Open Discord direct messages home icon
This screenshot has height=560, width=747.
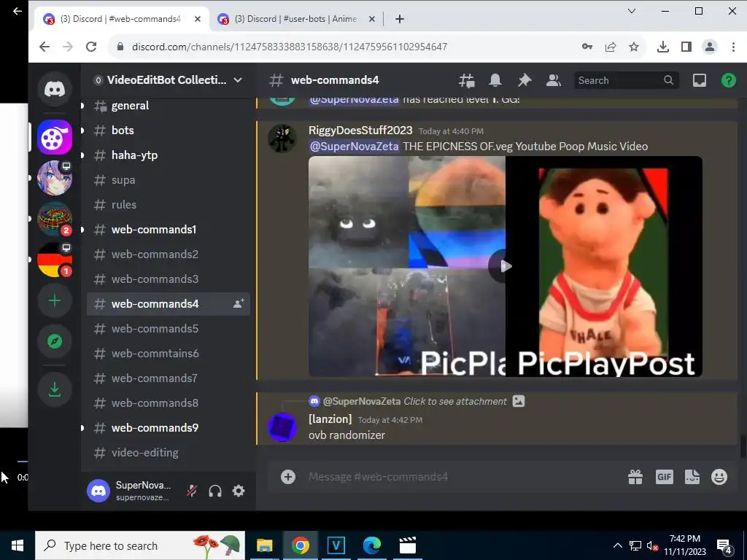tap(55, 89)
